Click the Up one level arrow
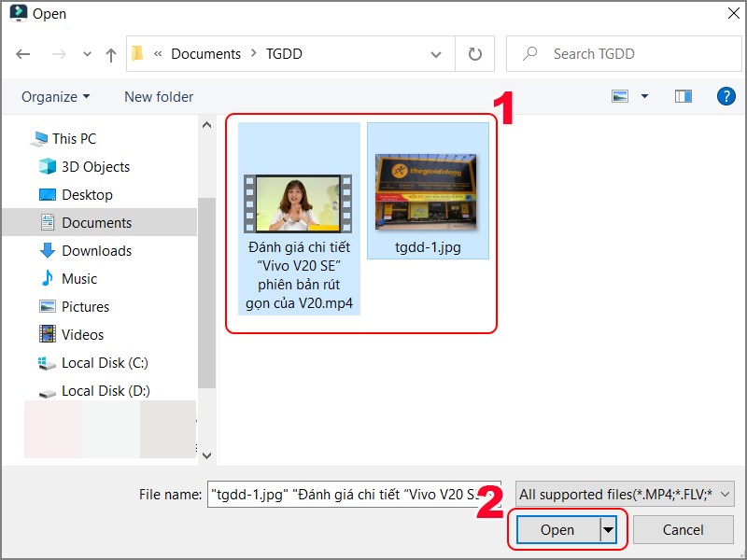Screen dimensions: 747x560 tap(110, 53)
